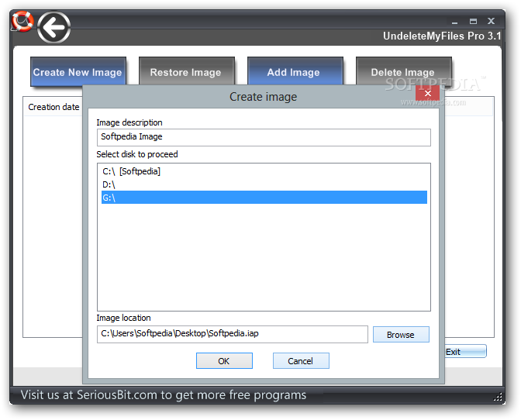Viewport: 521px width, 420px height.
Task: Click the back arrow icon
Action: (x=53, y=28)
